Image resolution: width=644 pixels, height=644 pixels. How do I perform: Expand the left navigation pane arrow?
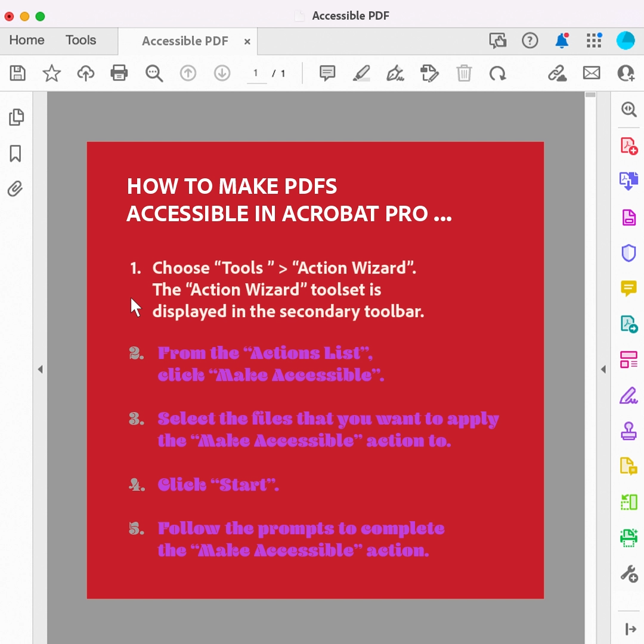tap(40, 370)
